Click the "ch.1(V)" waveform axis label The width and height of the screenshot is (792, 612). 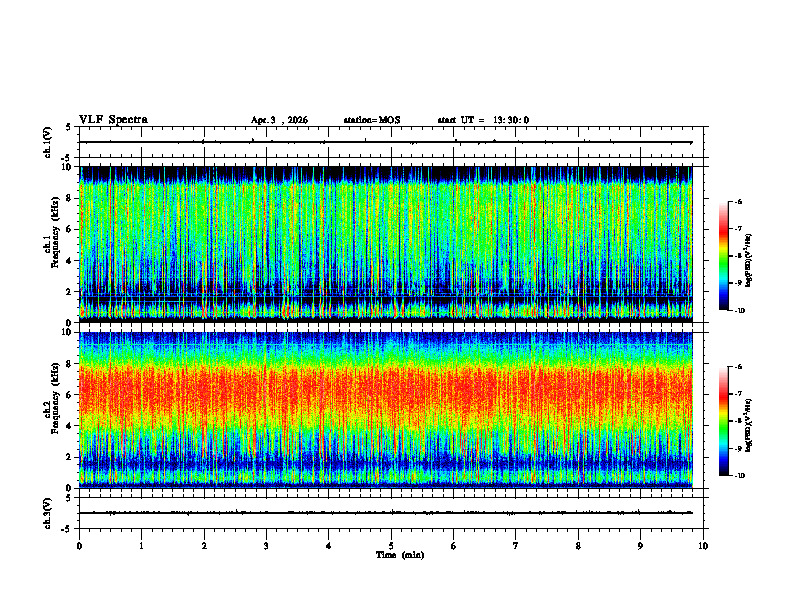tap(48, 142)
